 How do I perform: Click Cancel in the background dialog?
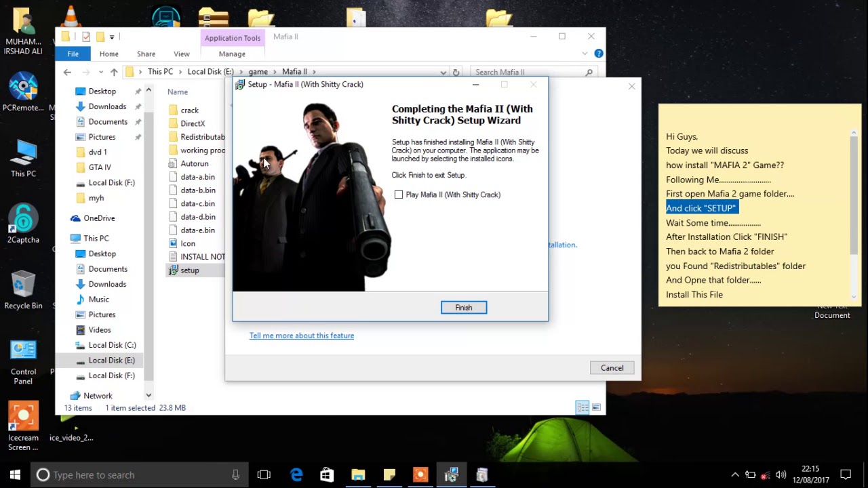[612, 368]
